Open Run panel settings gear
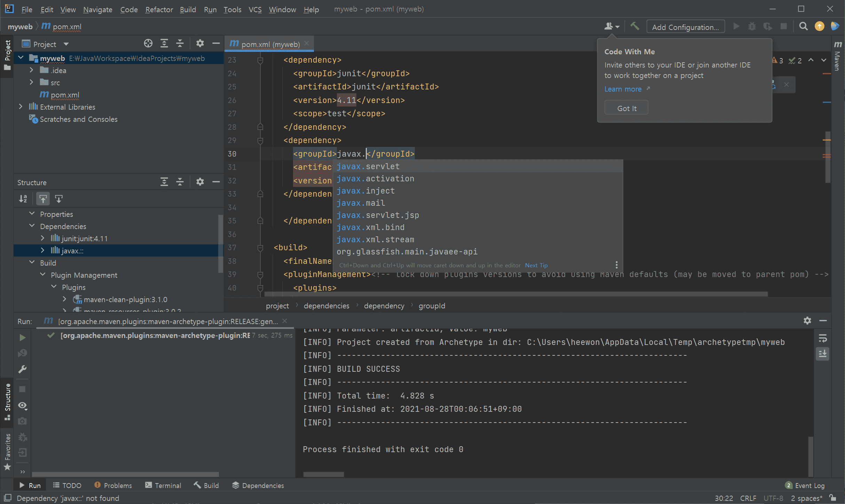Screen dimensions: 845x504 tap(807, 321)
